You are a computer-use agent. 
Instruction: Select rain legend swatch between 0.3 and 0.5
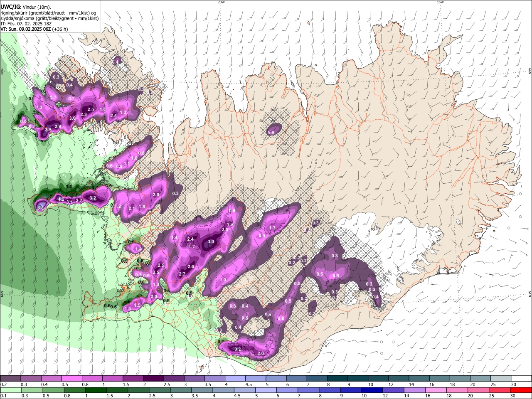click(x=32, y=390)
